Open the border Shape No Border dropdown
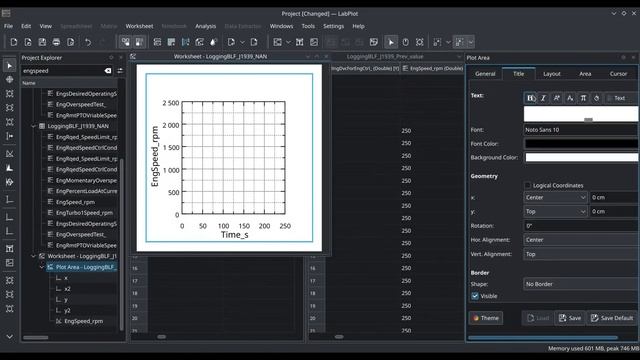 point(580,284)
